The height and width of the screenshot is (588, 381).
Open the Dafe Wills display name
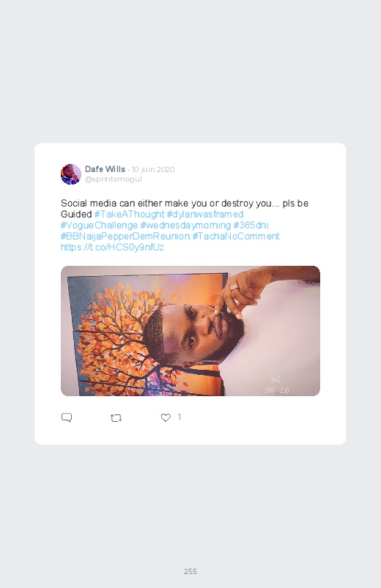pos(105,169)
